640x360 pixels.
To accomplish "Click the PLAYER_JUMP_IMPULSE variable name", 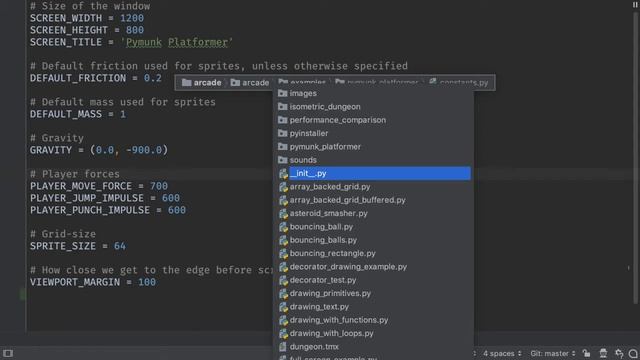I will pos(87,198).
